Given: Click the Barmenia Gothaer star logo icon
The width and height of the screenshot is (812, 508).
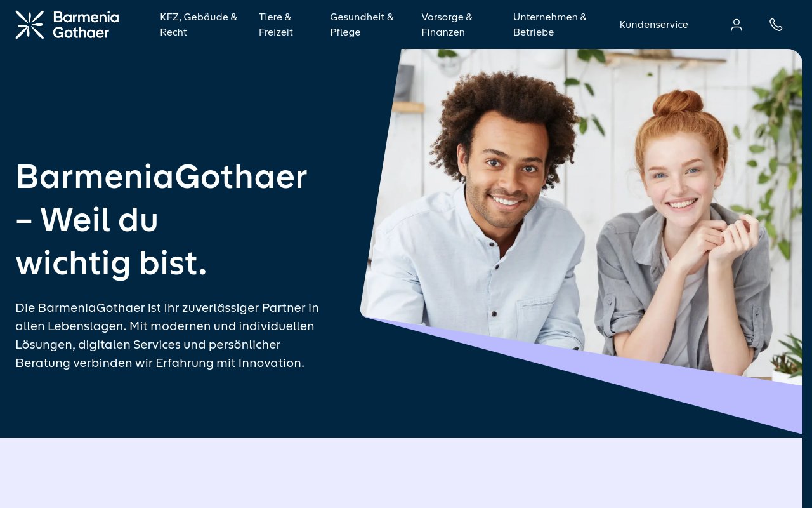Looking at the screenshot, I should coord(30,25).
